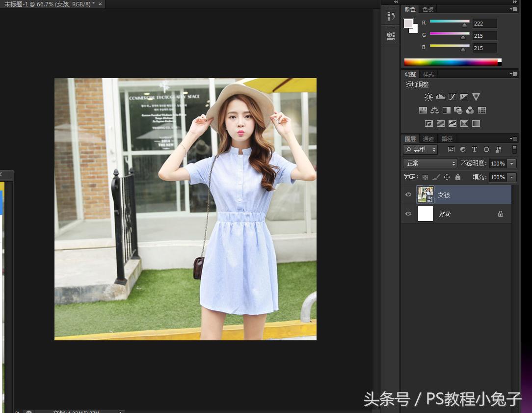Add a Levels adjustment
Viewport: 532px width, 413px height.
click(440, 97)
